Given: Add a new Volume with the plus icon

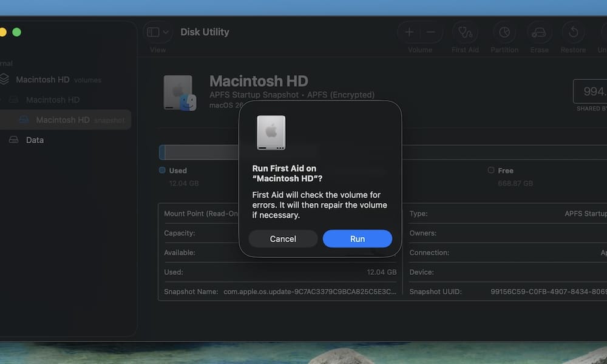Looking at the screenshot, I should pos(408,32).
